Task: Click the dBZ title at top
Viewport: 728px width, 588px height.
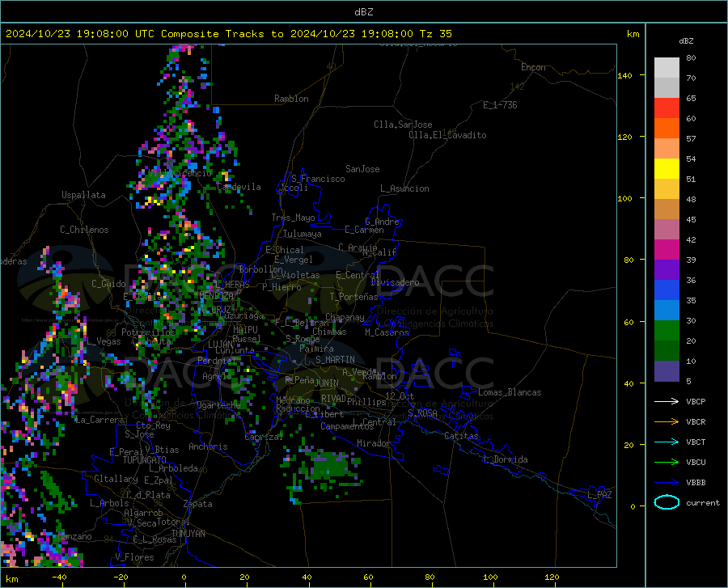Action: (363, 12)
